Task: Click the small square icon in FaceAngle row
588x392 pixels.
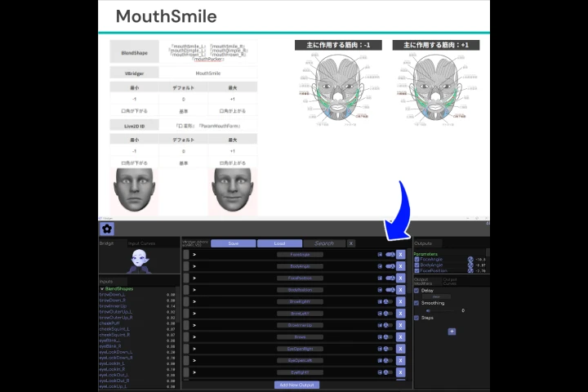Action: click(380, 255)
